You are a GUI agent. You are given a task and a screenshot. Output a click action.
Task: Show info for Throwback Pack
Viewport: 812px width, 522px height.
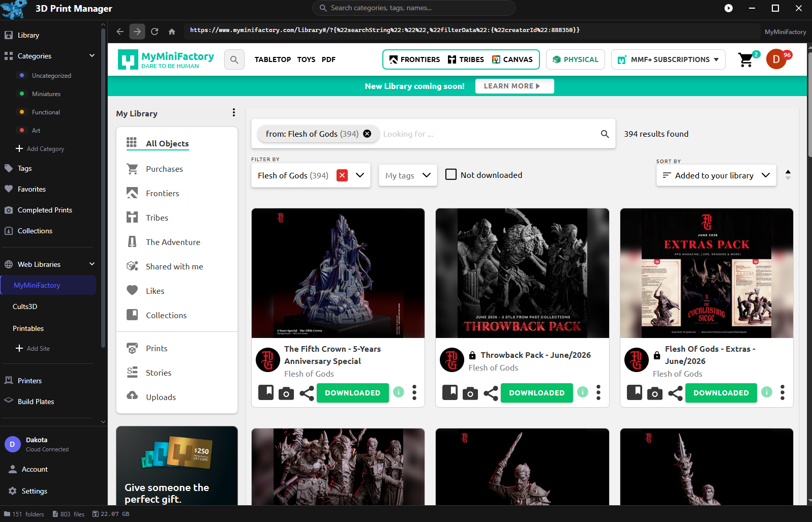click(x=583, y=392)
